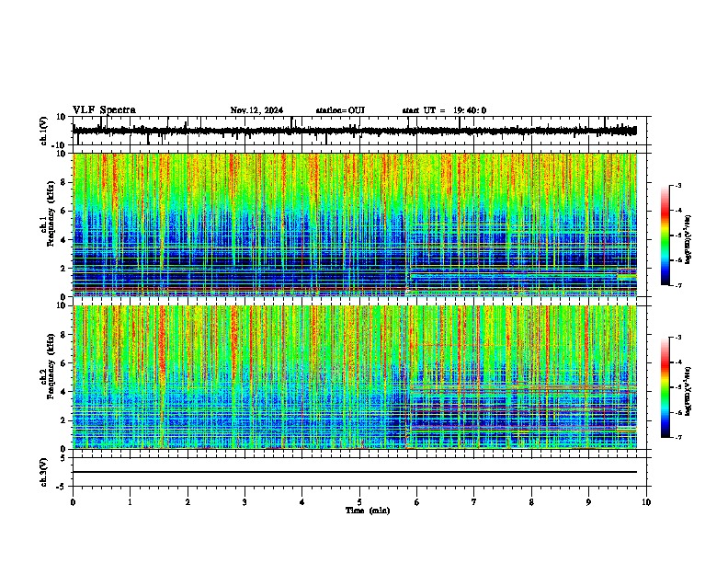Click time axis tick label "3"
Screen dimensions: 728x563
coord(245,502)
